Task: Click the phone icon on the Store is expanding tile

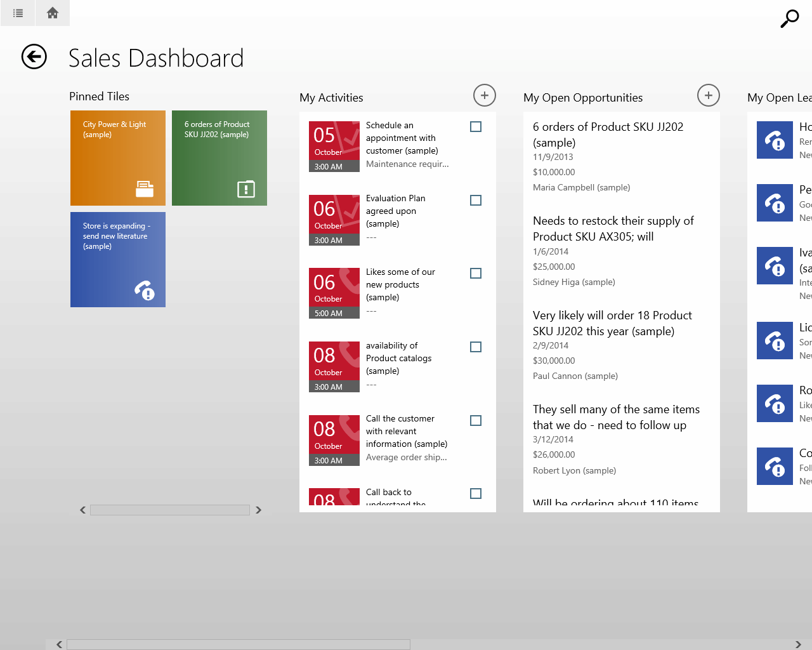Action: pos(145,290)
